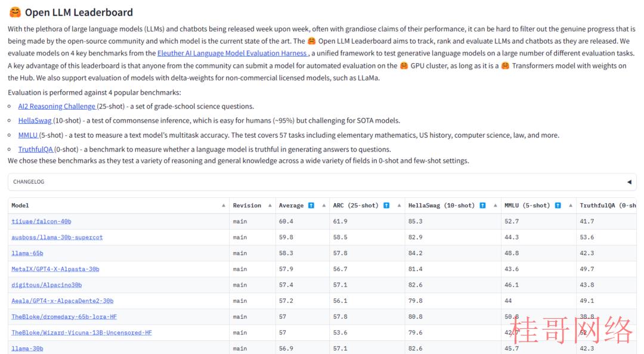Open the TheBloke/Wizard-Vicuna-13B-Uncensored-HF model link

coord(82,333)
